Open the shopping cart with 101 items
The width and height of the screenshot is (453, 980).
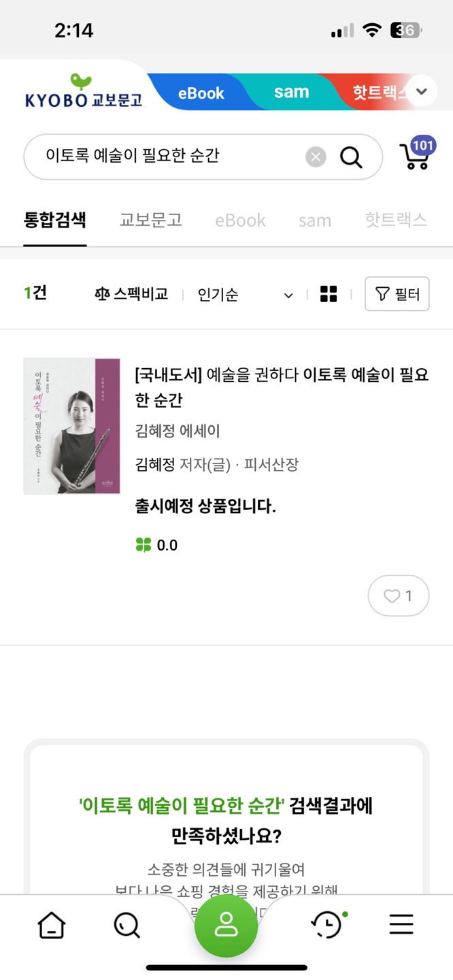416,156
